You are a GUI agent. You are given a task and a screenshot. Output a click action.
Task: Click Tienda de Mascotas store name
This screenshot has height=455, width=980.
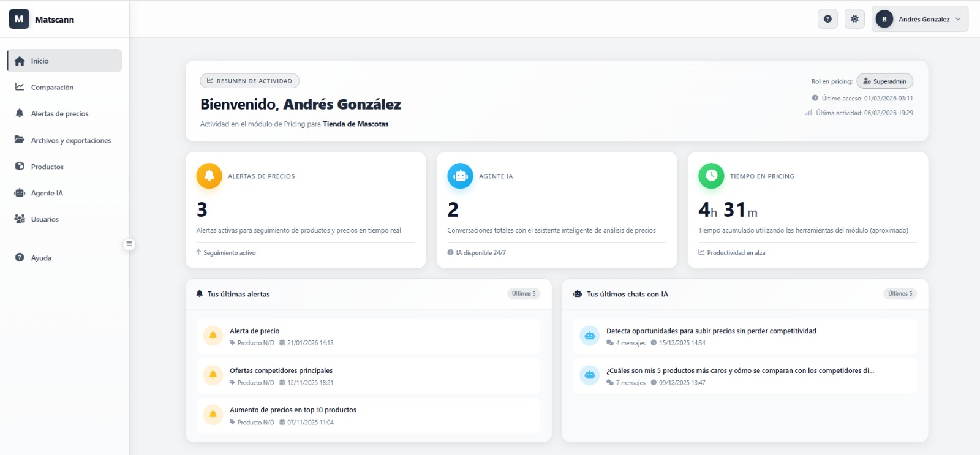[355, 124]
